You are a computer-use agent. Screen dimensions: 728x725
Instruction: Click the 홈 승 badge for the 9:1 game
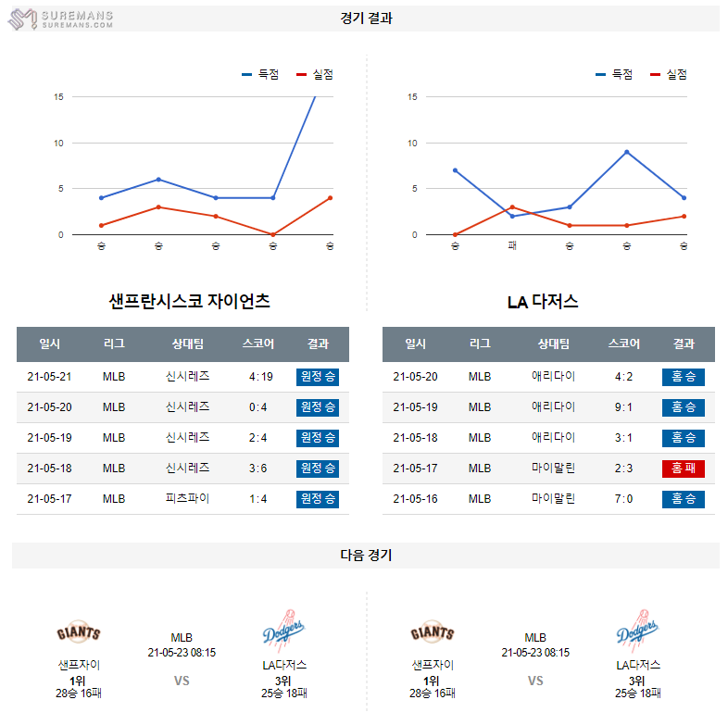pyautogui.click(x=684, y=407)
